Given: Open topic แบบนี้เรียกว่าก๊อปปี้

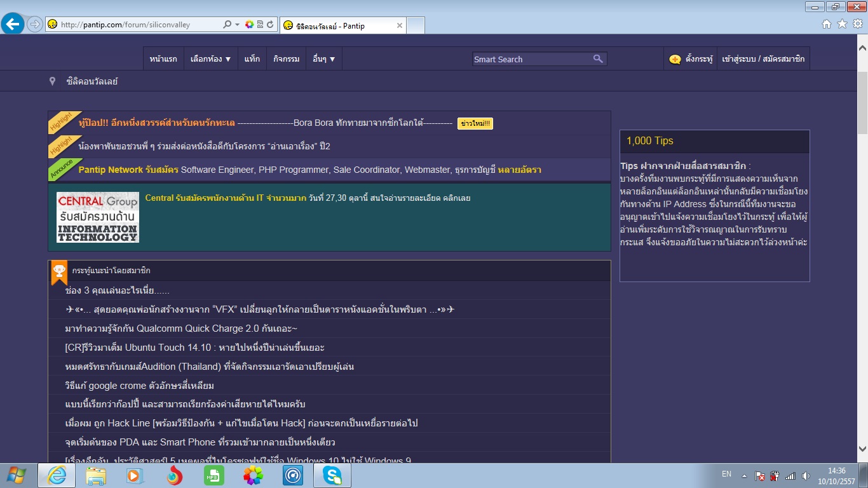Looking at the screenshot, I should [x=186, y=404].
